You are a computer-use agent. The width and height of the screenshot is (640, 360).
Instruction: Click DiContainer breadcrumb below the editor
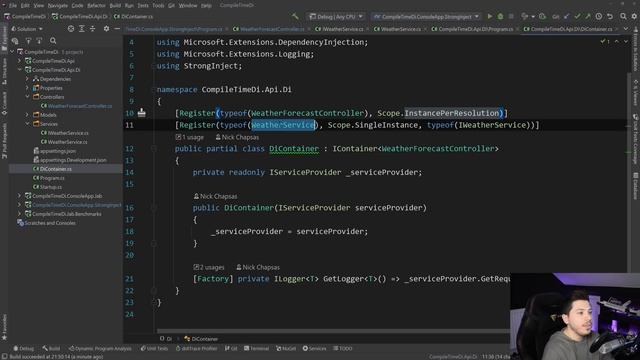point(201,339)
